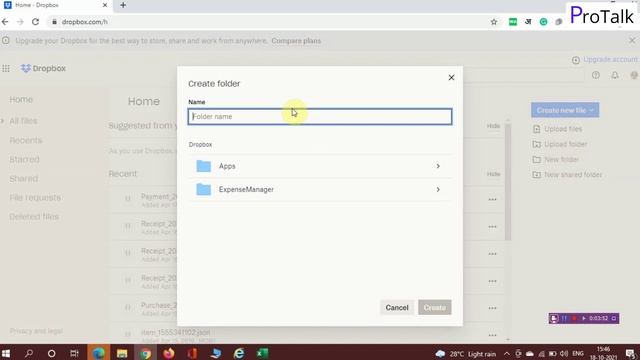The height and width of the screenshot is (360, 640).
Task: Select the Apps folder icon
Action: click(x=204, y=166)
